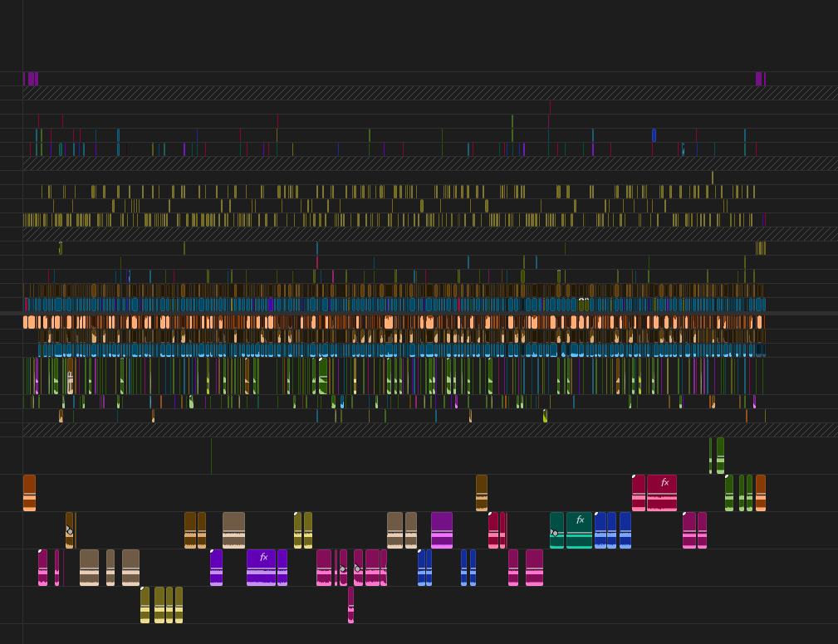Viewport: 838px width, 644px height.
Task: Select the lone magenta clip on the bottom track
Action: [350, 605]
